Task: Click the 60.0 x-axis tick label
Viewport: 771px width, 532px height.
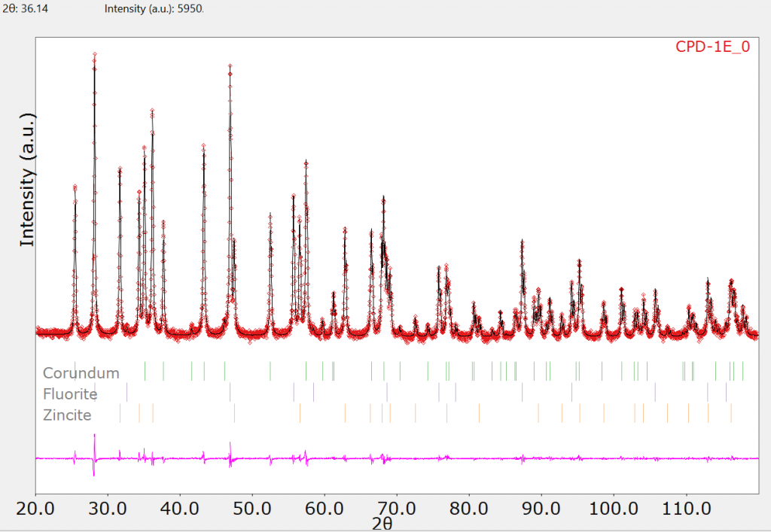Action: pos(325,509)
